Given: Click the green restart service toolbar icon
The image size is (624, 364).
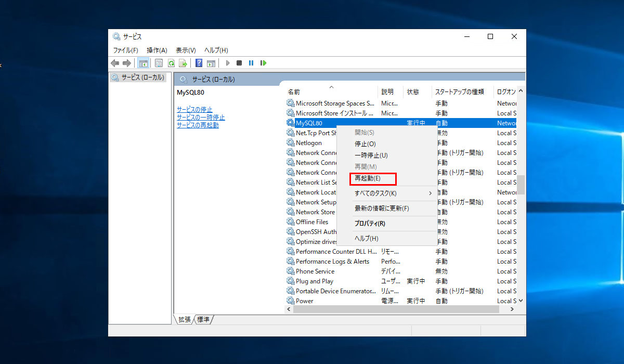Looking at the screenshot, I should pyautogui.click(x=263, y=63).
